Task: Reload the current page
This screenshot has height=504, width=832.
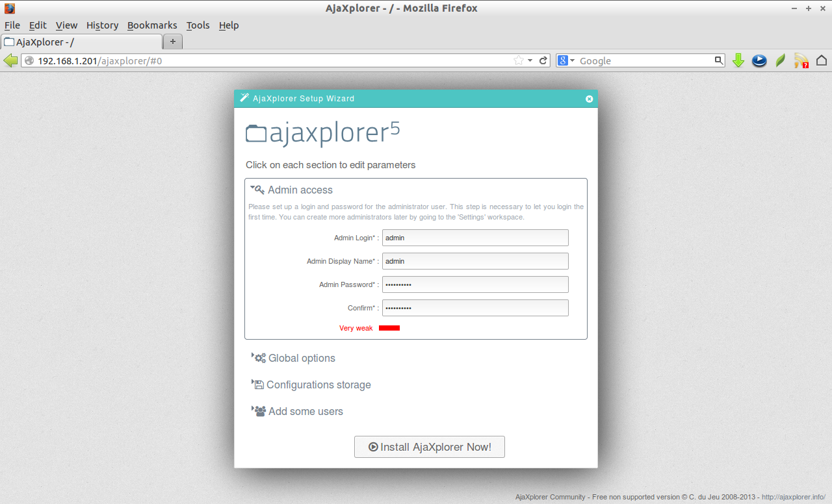Action: (543, 60)
